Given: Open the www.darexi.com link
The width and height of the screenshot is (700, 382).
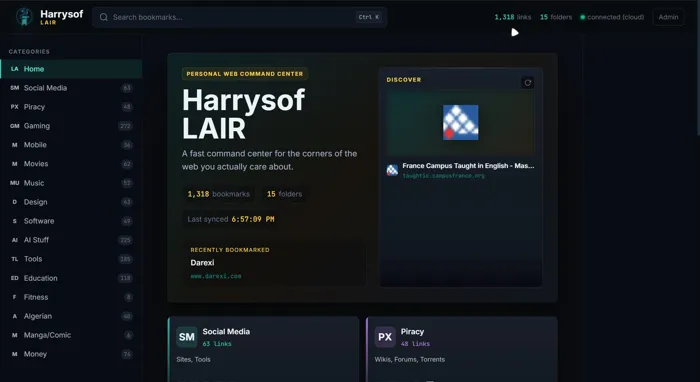Looking at the screenshot, I should (216, 276).
